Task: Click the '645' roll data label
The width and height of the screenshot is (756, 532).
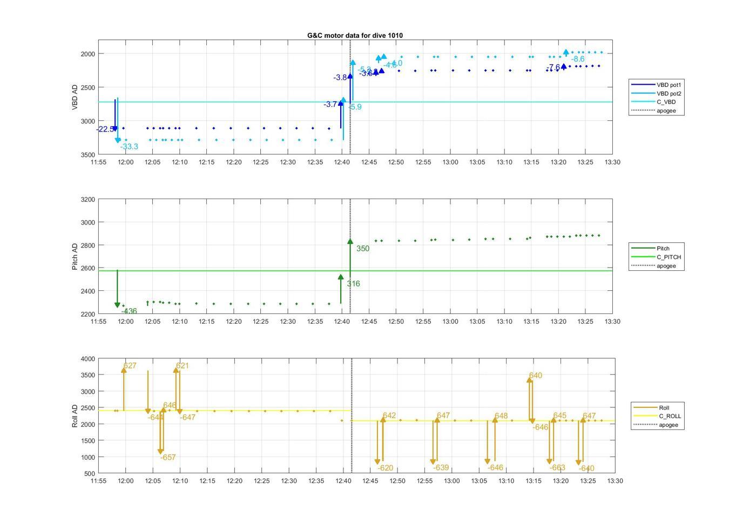Action: (560, 416)
